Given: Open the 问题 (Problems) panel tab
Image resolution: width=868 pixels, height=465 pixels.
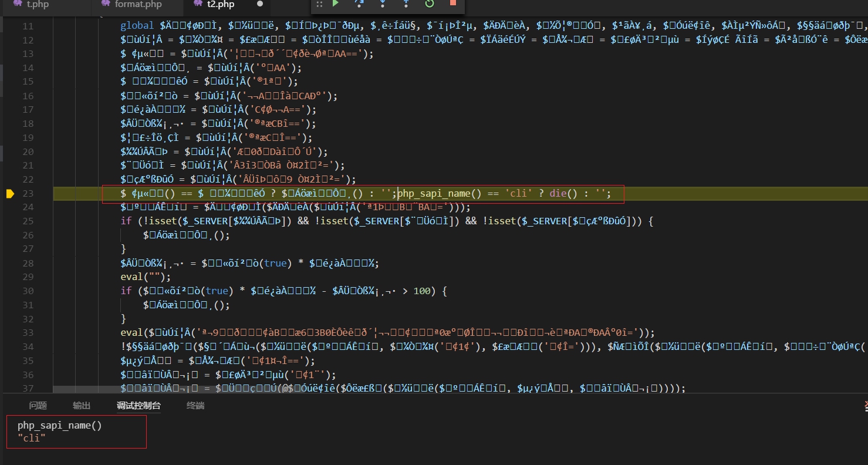Looking at the screenshot, I should [38, 405].
